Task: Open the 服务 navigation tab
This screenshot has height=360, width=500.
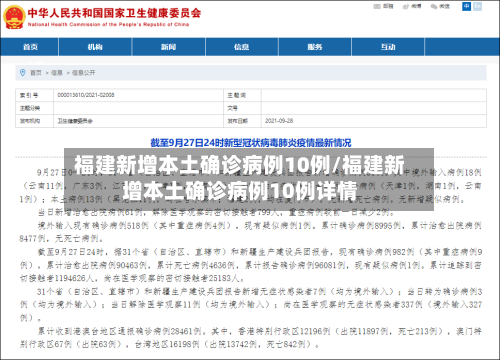Action: point(315,47)
